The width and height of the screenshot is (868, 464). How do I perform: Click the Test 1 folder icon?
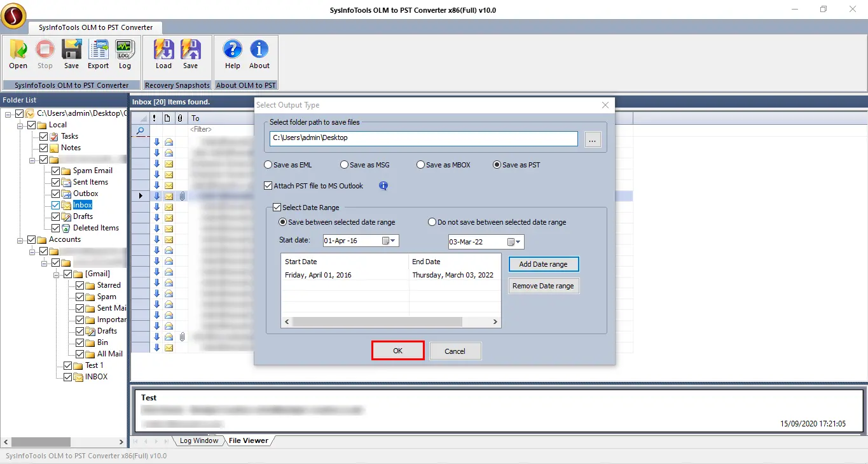tap(78, 365)
